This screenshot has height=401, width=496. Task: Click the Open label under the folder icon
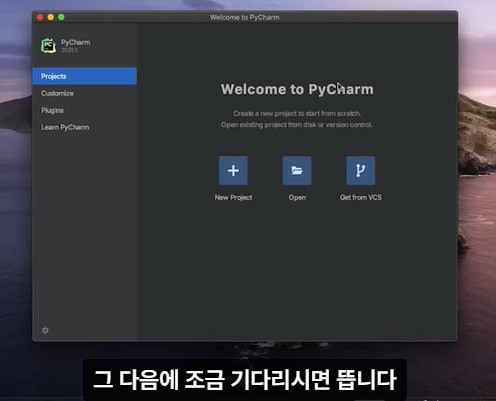click(x=297, y=197)
